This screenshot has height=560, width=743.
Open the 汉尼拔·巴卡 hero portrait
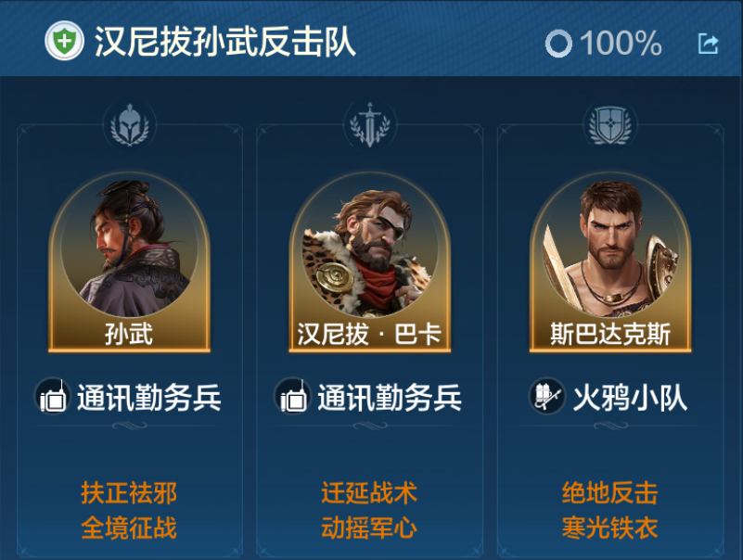[x=369, y=262]
